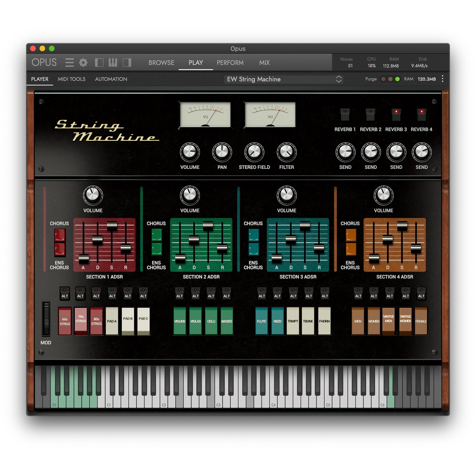
Task: Open the EW String Machine instrument dropdown
Action: coord(284,79)
